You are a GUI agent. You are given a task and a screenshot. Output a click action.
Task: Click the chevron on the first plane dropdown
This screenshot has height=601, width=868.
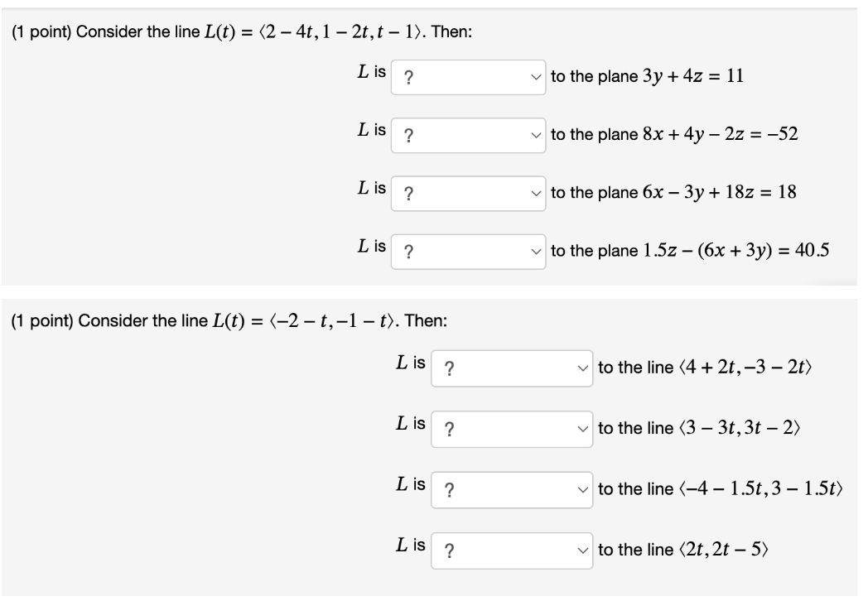click(x=534, y=77)
